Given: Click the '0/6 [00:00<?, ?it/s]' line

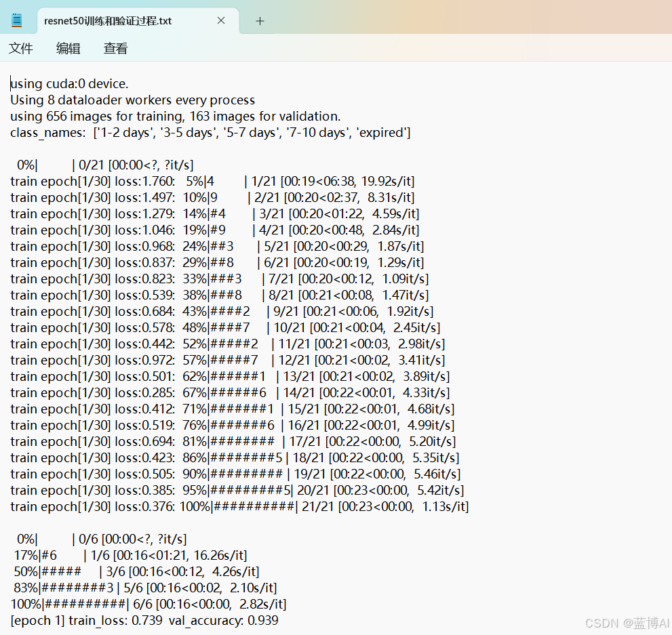Looking at the screenshot, I should coord(102,539).
